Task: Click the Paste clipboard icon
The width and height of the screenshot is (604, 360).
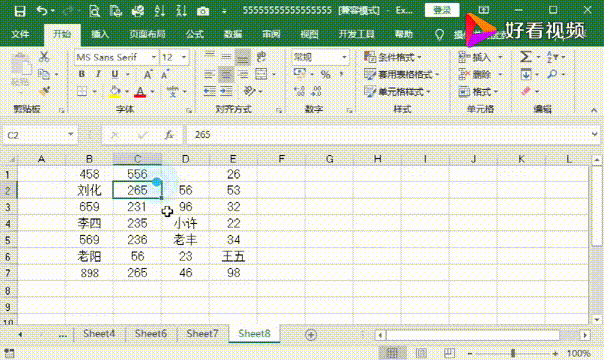Action: click(x=21, y=64)
